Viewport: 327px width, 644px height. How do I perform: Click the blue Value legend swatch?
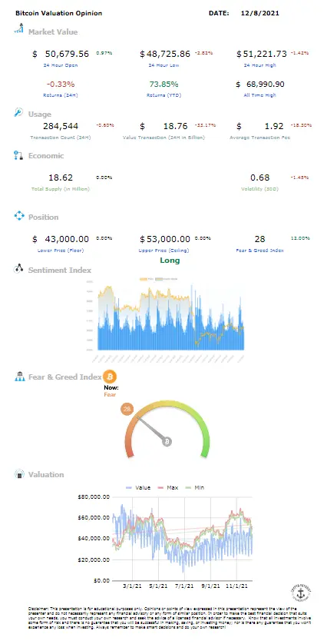[129, 487]
